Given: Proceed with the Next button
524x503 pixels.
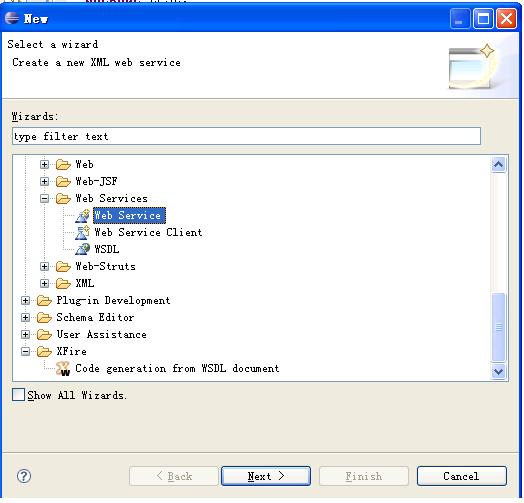Looking at the screenshot, I should click(266, 476).
